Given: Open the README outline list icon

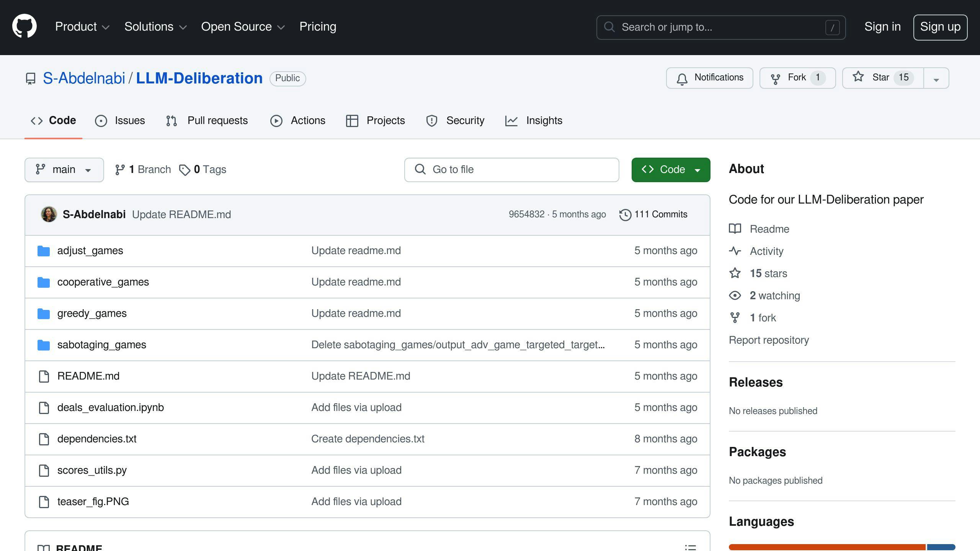Looking at the screenshot, I should click(690, 547).
